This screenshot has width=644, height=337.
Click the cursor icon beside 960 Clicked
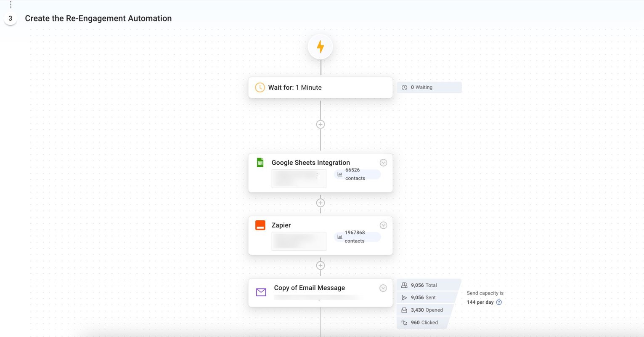pos(404,323)
